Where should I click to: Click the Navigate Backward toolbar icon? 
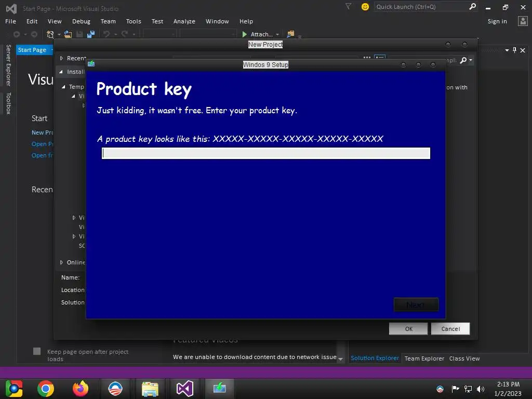click(16, 34)
